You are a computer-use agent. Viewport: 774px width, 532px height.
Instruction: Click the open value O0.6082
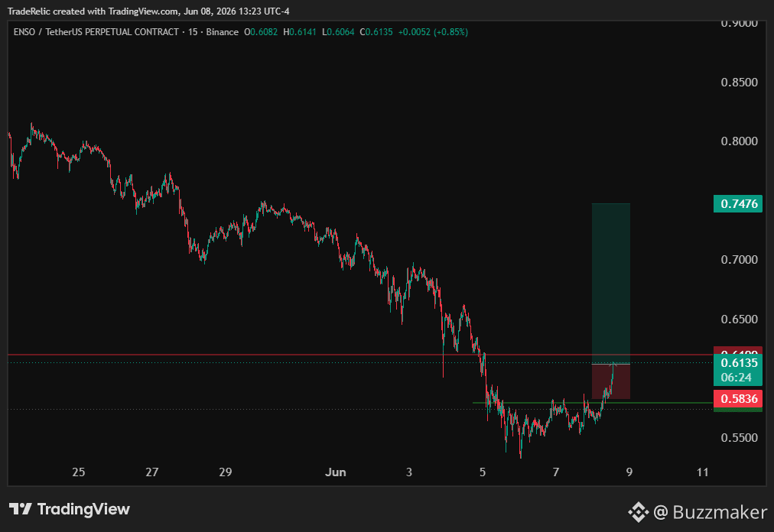tap(261, 32)
